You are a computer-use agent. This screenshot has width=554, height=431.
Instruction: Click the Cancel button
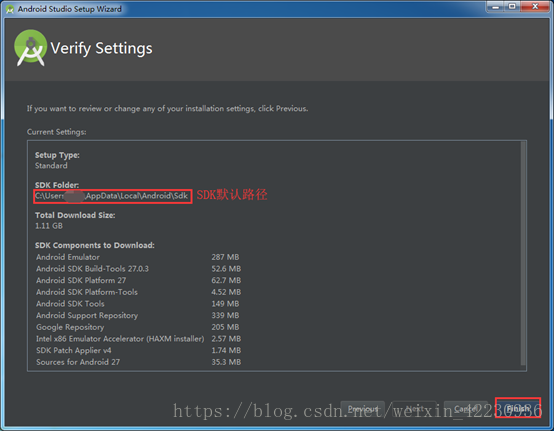click(466, 409)
